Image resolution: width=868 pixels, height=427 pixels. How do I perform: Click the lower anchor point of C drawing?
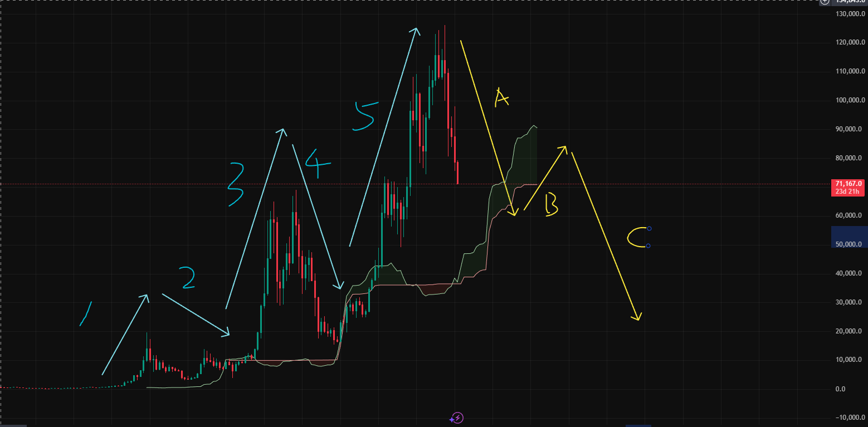tap(649, 246)
